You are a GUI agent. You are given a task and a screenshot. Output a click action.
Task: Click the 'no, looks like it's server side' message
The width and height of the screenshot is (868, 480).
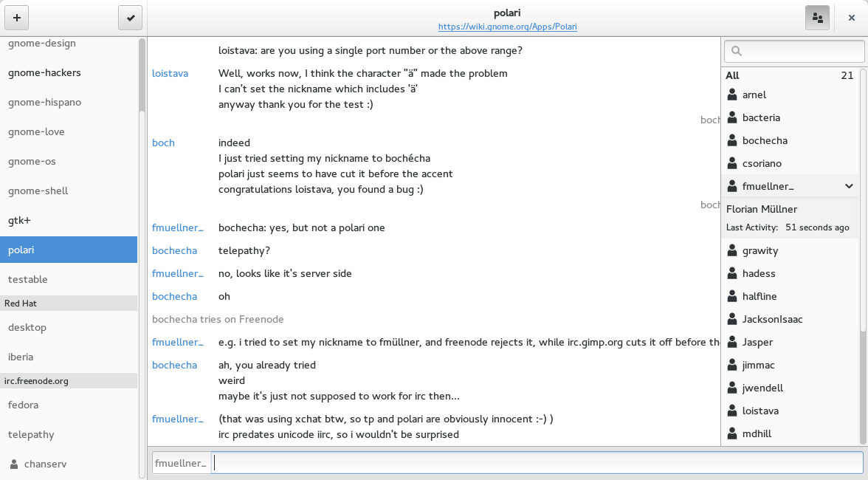coord(285,273)
